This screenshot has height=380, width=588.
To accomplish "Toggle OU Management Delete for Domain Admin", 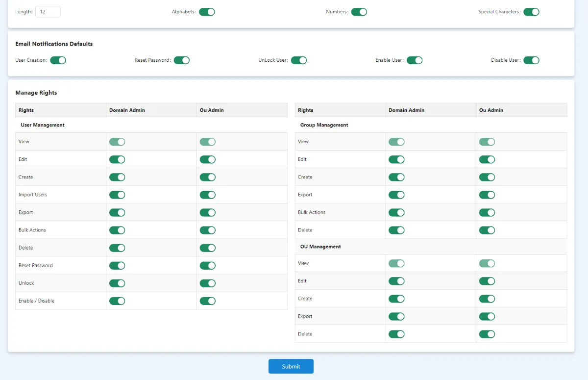I will click(x=396, y=334).
